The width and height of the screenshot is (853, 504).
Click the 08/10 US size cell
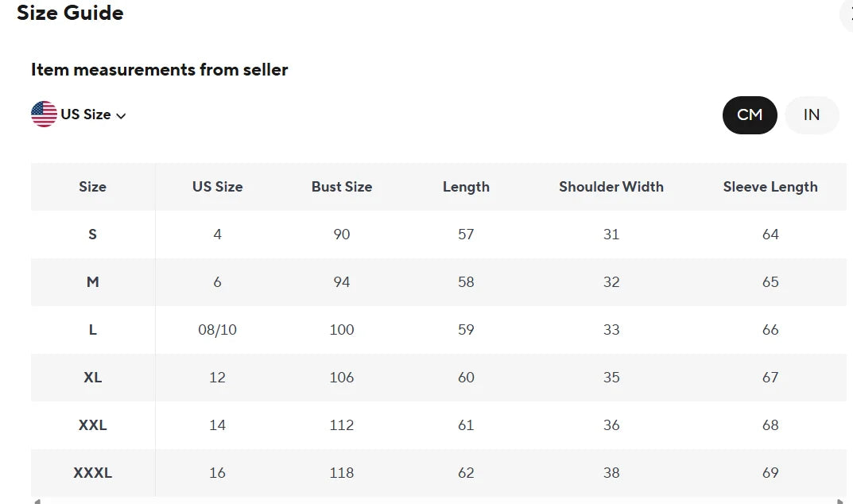point(217,330)
